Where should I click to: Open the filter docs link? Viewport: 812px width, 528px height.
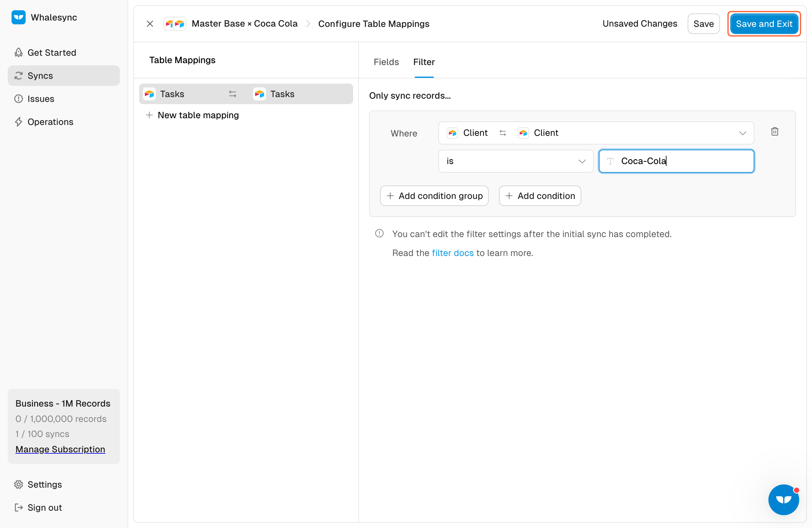(x=452, y=253)
